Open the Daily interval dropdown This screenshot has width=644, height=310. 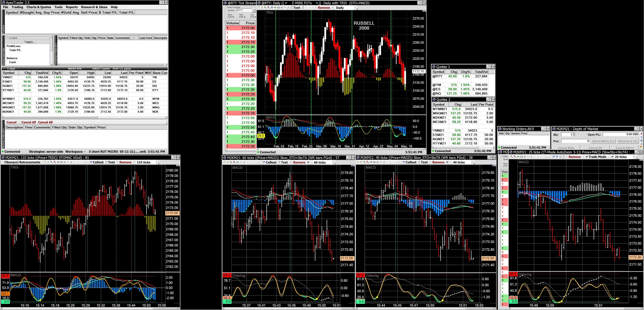[x=355, y=8]
